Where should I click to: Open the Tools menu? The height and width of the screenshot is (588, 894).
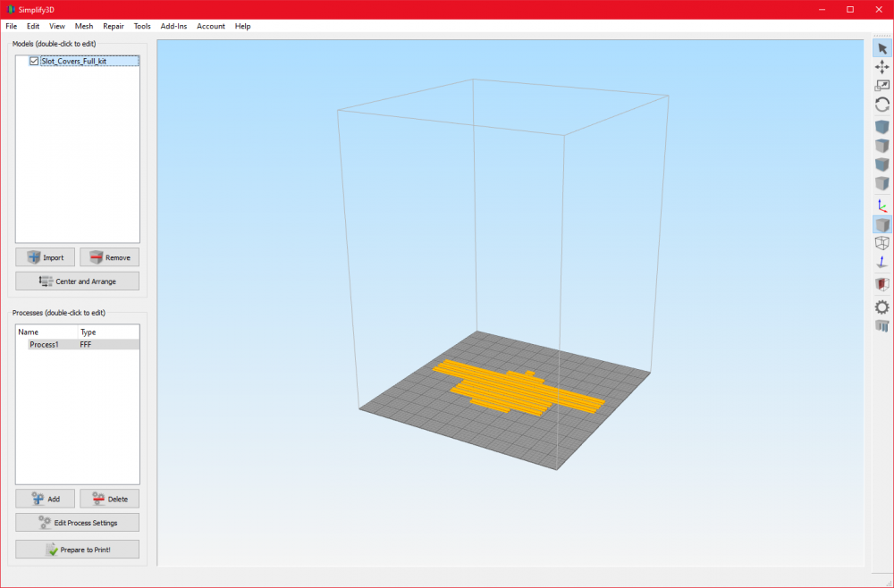tap(142, 26)
